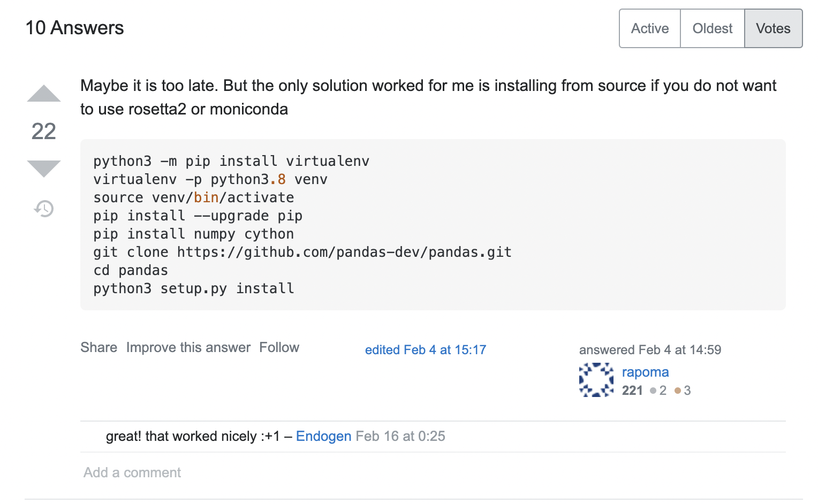The height and width of the screenshot is (504, 818).
Task: Select the Votes sorting tab
Action: (x=773, y=28)
